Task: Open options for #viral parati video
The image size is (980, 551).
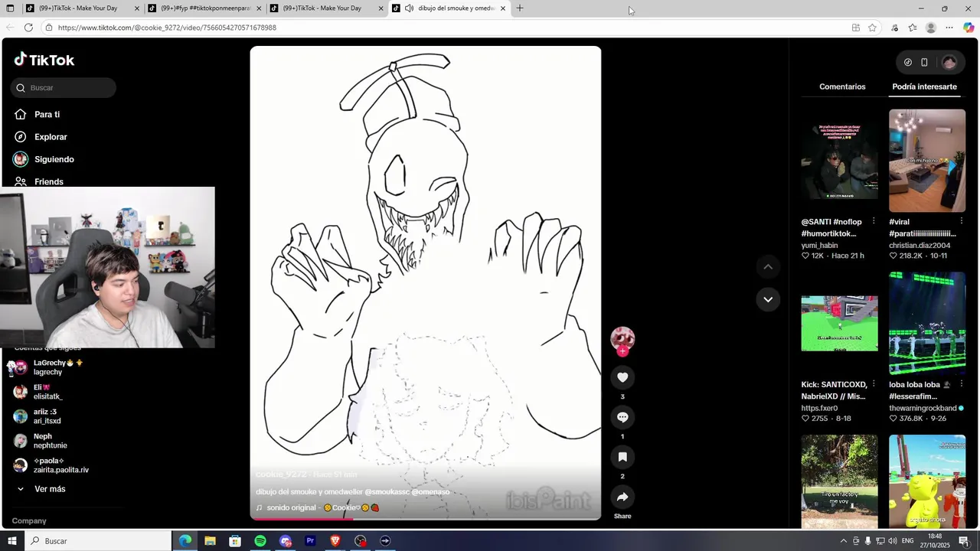Action: (x=962, y=222)
